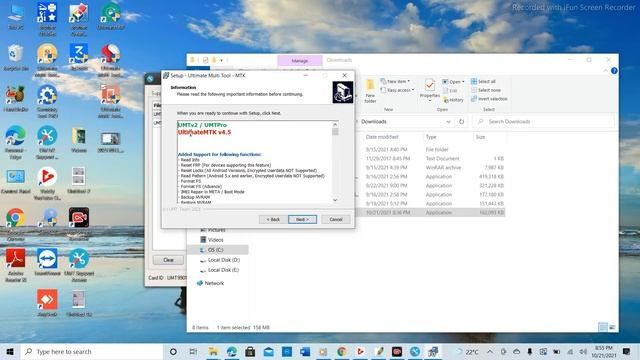Refresh the Downloads folder view
This screenshot has width=640, height=360.
(x=461, y=122)
